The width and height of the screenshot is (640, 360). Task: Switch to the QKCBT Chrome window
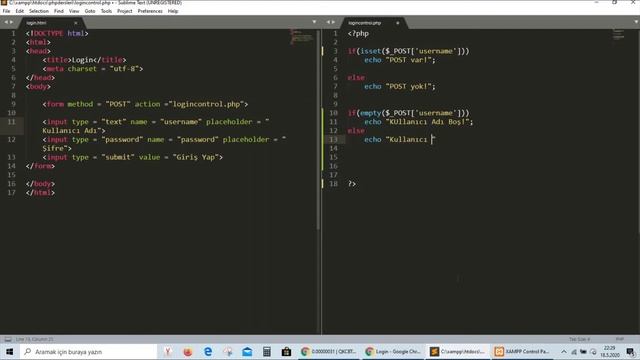click(328, 351)
